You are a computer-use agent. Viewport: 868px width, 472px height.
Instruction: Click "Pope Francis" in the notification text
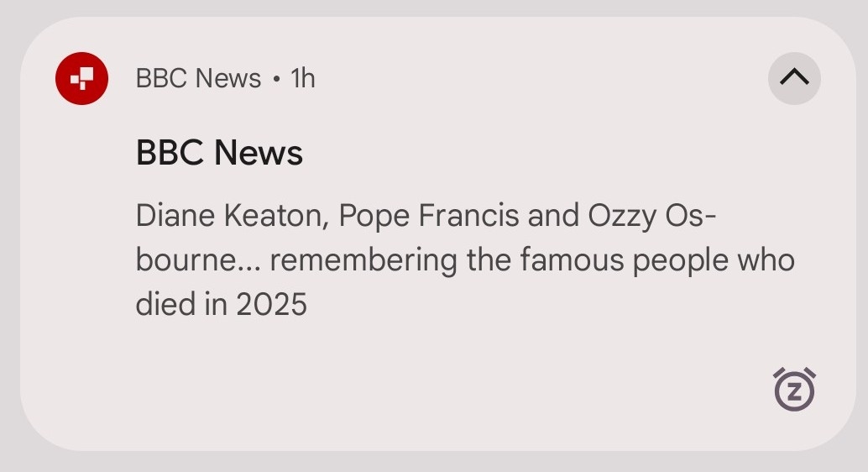click(x=429, y=216)
